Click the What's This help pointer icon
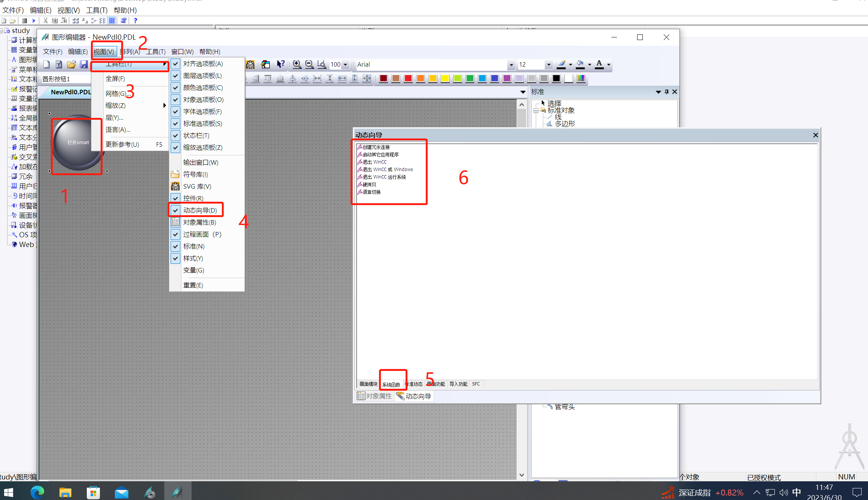This screenshot has height=500, width=868. [x=280, y=64]
